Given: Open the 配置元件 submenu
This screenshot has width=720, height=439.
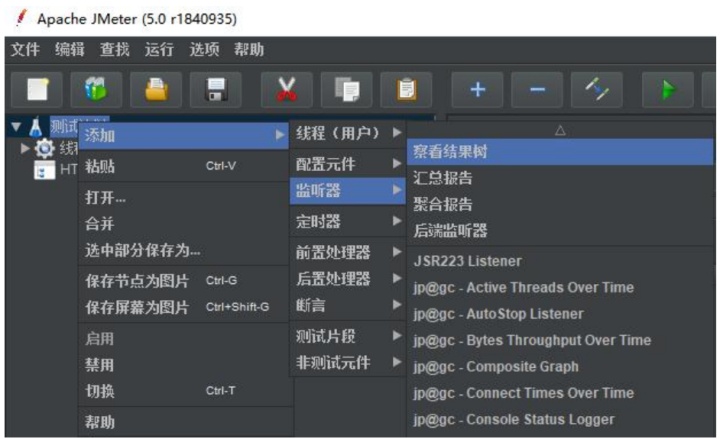Looking at the screenshot, I should pyautogui.click(x=348, y=164).
